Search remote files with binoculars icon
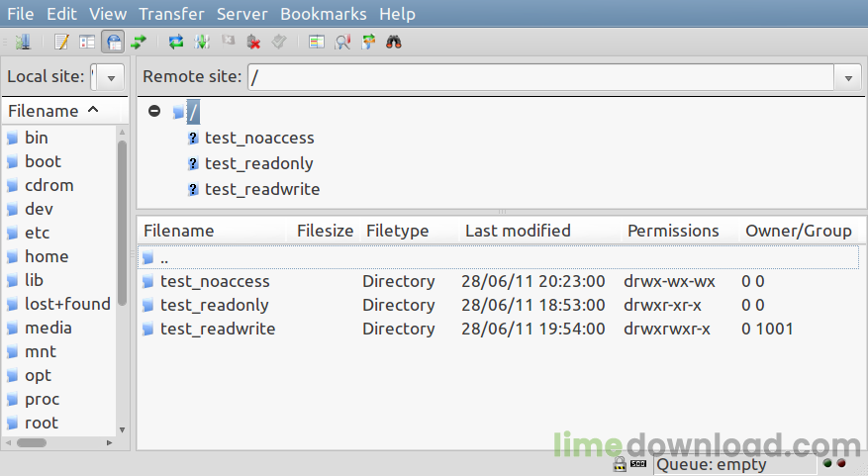This screenshot has height=476, width=868. (394, 43)
